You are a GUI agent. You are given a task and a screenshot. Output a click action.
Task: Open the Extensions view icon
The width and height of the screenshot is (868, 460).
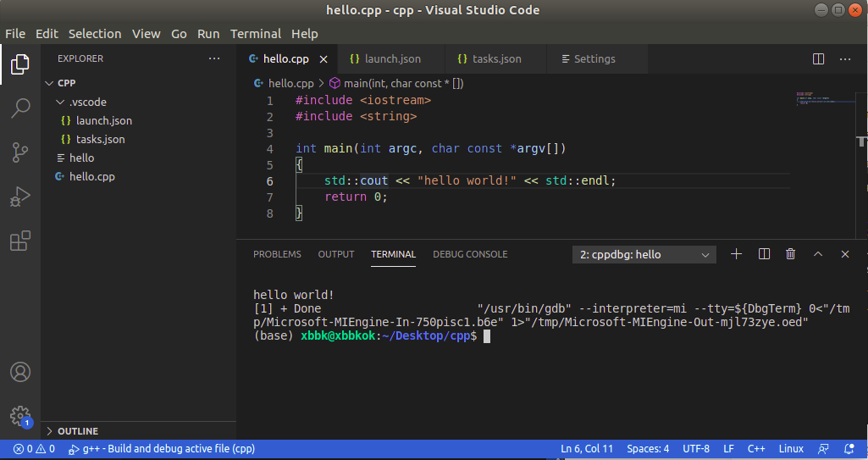20,241
